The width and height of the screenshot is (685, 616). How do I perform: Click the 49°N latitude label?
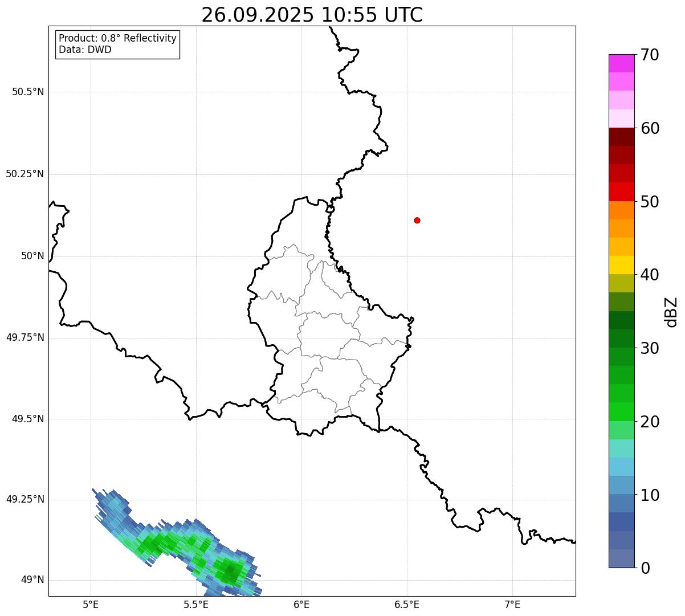(32, 580)
